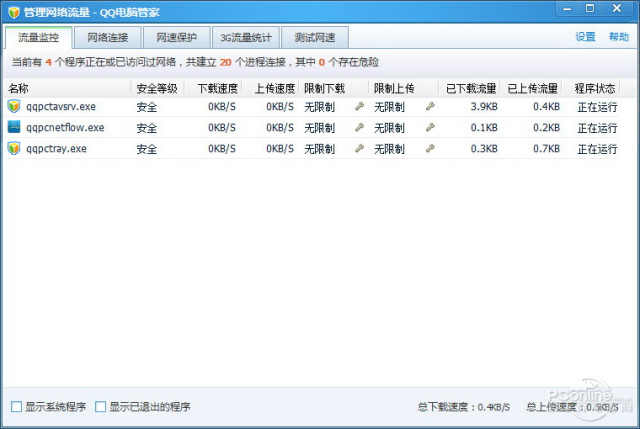Click the QQ电脑管家 title bar shield logo

[14, 12]
